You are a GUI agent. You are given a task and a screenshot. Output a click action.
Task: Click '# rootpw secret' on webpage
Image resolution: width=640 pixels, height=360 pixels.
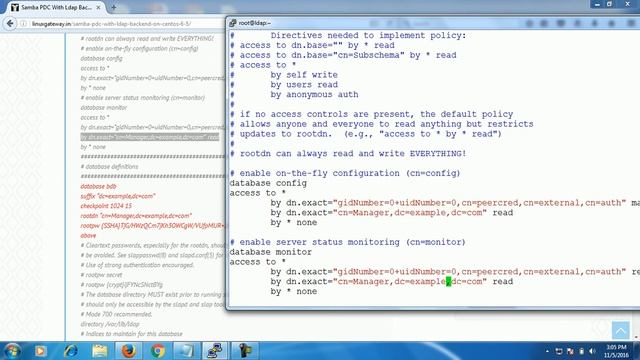point(101,275)
